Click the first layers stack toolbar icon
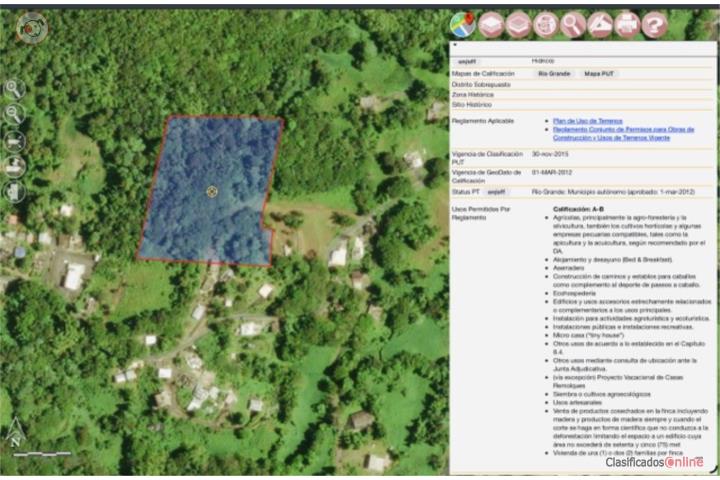This screenshot has width=720, height=480. (491, 24)
